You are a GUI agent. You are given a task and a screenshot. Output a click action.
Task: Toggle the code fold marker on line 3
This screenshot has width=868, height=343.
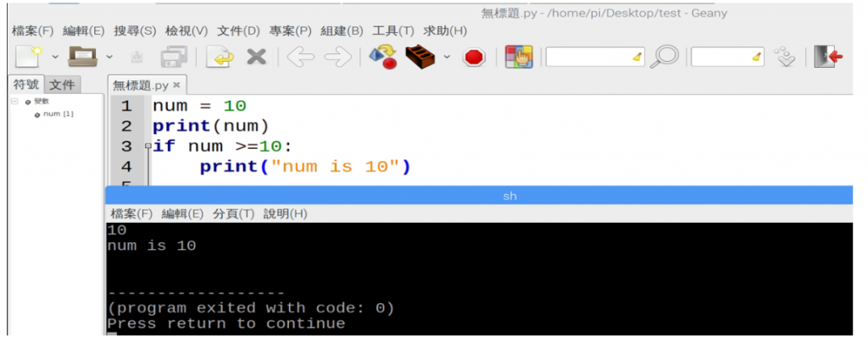[147, 147]
